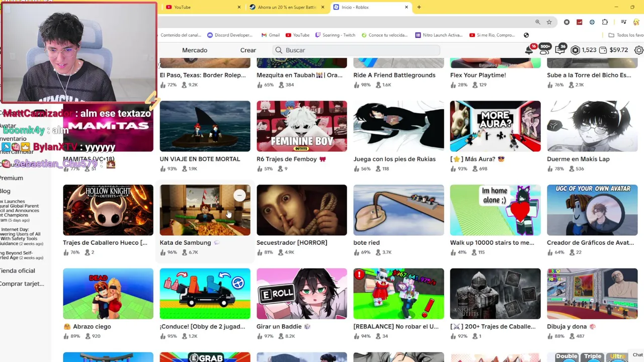This screenshot has height=362, width=644.
Task: Open the globe bookmark icon
Action: [526, 35]
